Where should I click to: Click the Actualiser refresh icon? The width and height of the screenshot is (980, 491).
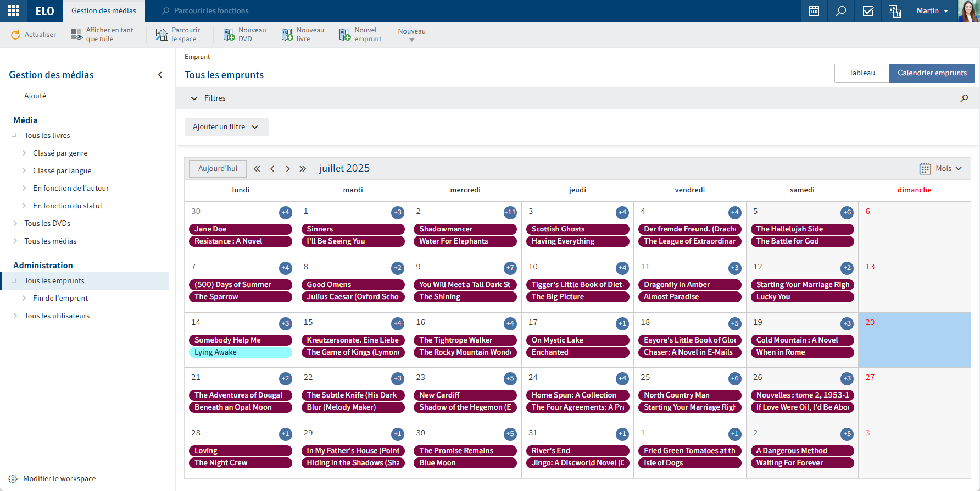point(15,35)
